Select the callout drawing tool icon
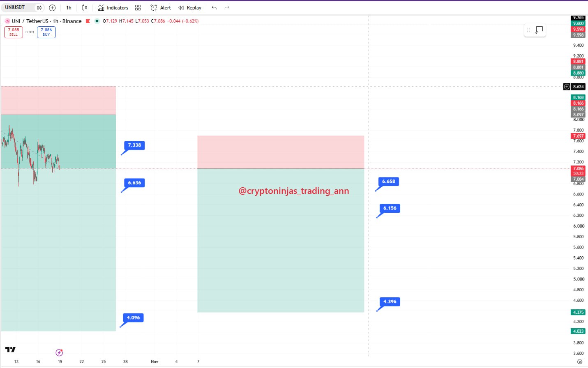588x368 pixels. [x=540, y=30]
